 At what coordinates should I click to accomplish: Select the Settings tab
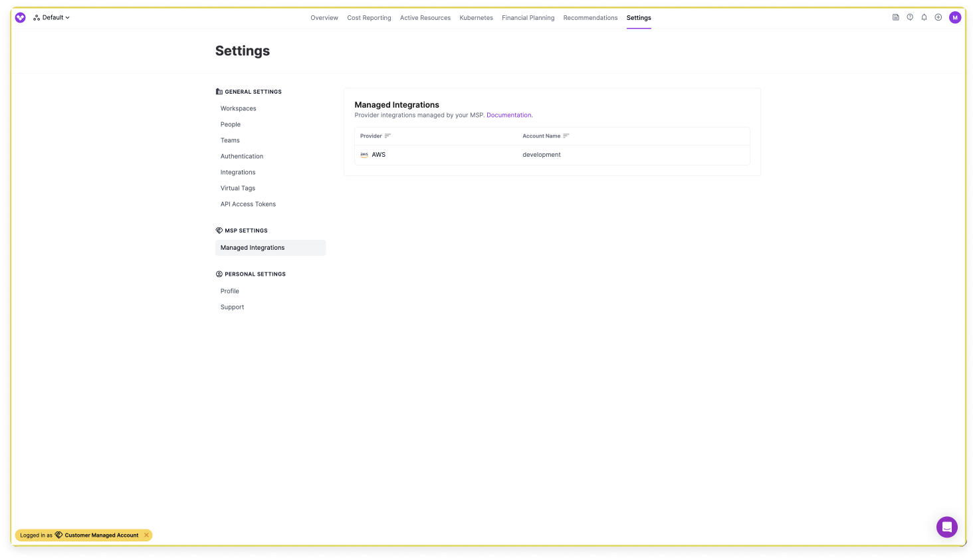pyautogui.click(x=639, y=18)
